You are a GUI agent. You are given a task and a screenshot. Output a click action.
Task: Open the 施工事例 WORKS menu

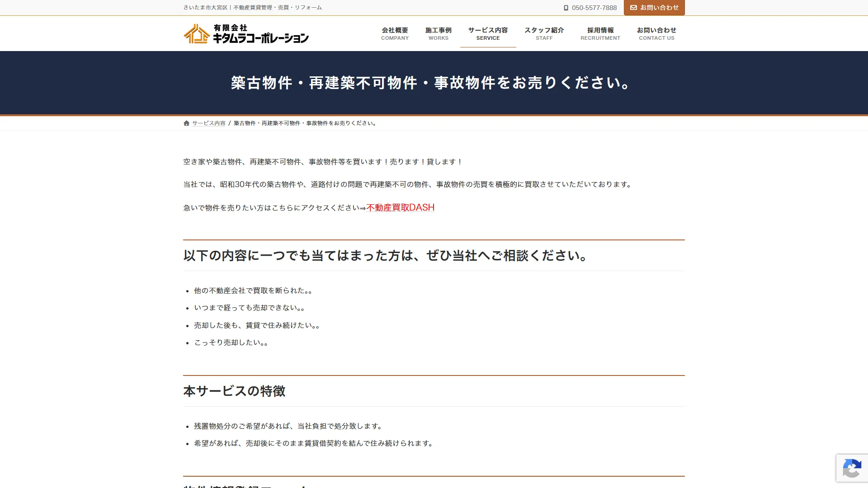pos(438,33)
